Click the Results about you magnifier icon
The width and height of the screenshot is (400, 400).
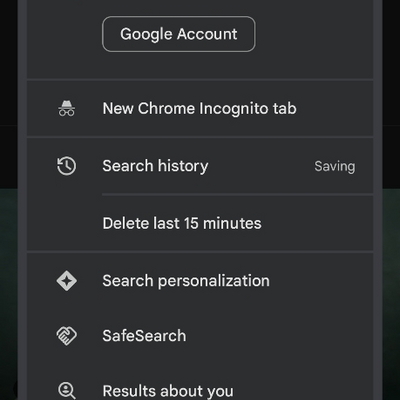[67, 390]
